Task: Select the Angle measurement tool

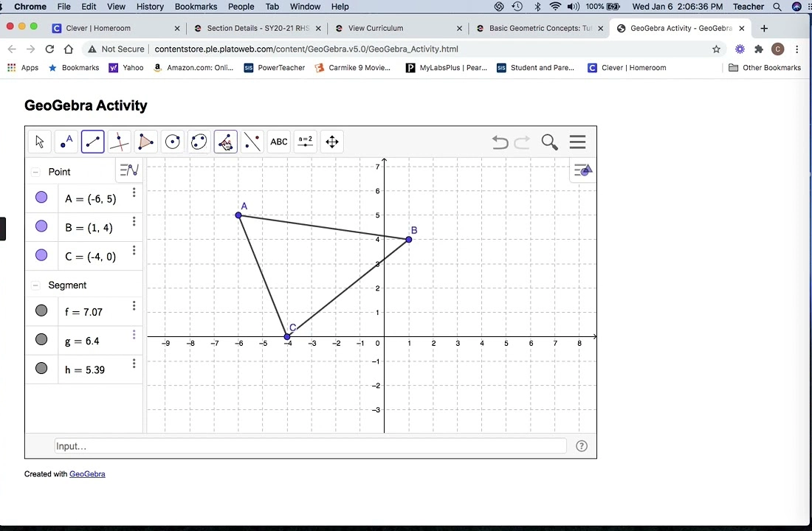Action: pos(226,142)
